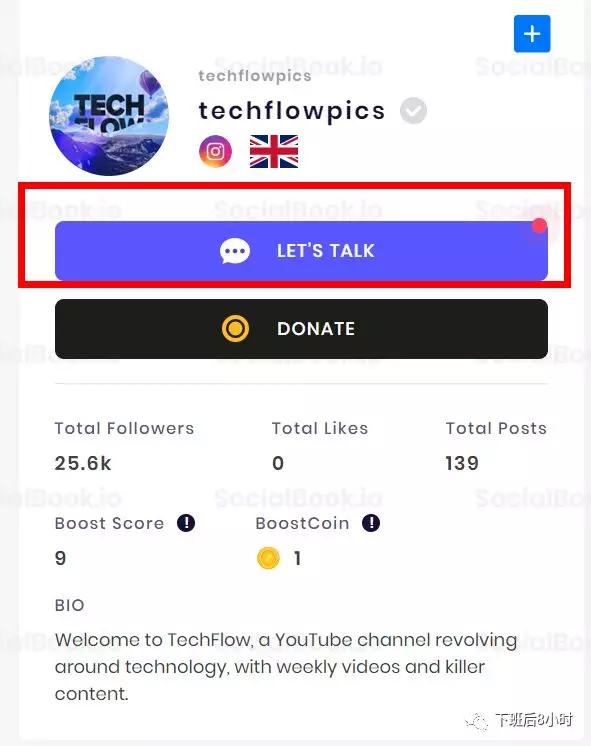Click the Boost Score info icon
Viewport: 591px width, 746px height.
point(186,523)
